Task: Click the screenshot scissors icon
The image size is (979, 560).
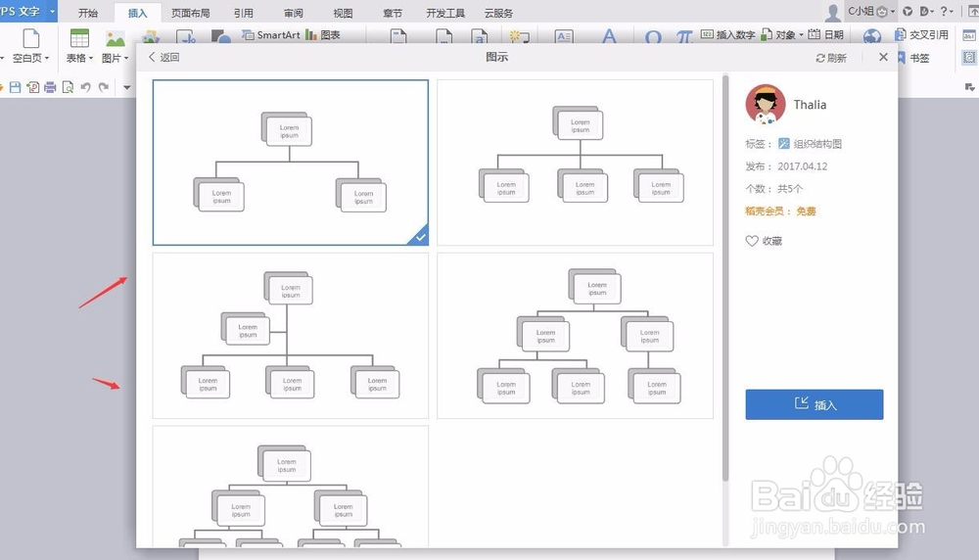Action: click(x=187, y=37)
